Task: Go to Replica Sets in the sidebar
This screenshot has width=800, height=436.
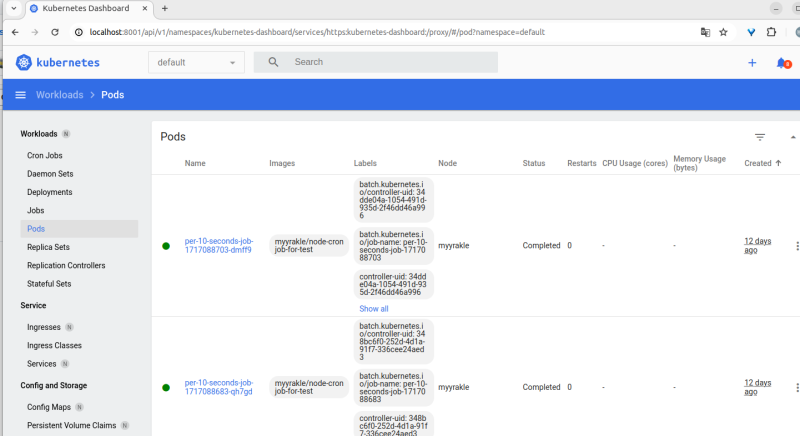Action: [x=49, y=247]
